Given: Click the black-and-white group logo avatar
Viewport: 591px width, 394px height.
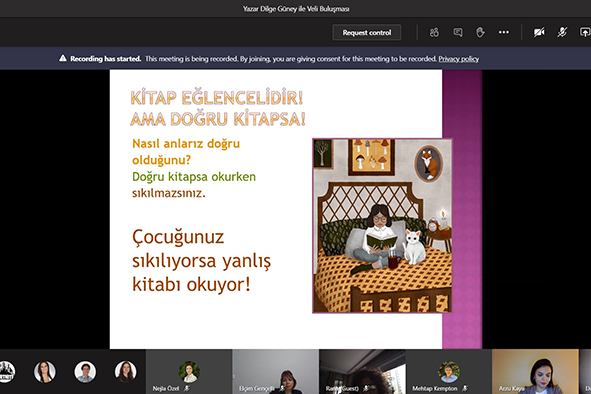Looking at the screenshot, I should pos(6,371).
